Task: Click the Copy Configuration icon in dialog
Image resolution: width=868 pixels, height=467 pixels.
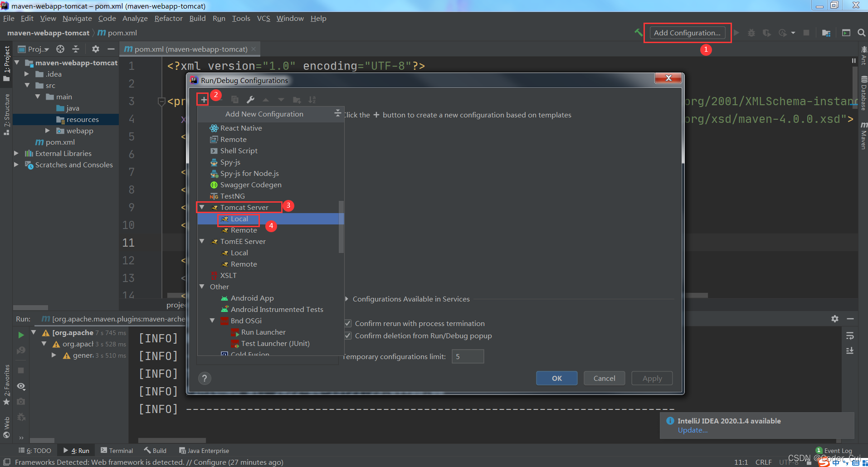Action: [x=234, y=99]
